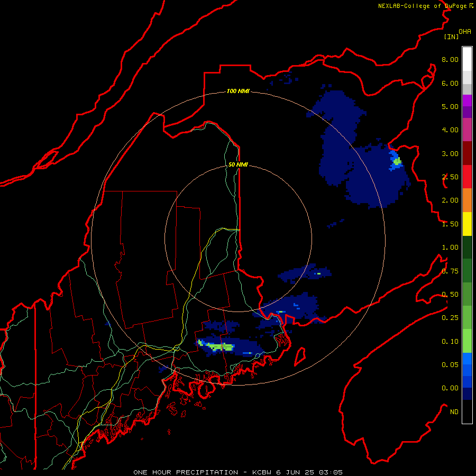Click the 0.75 legend value
Viewport: 476px width, 476px height.
pyautogui.click(x=450, y=271)
